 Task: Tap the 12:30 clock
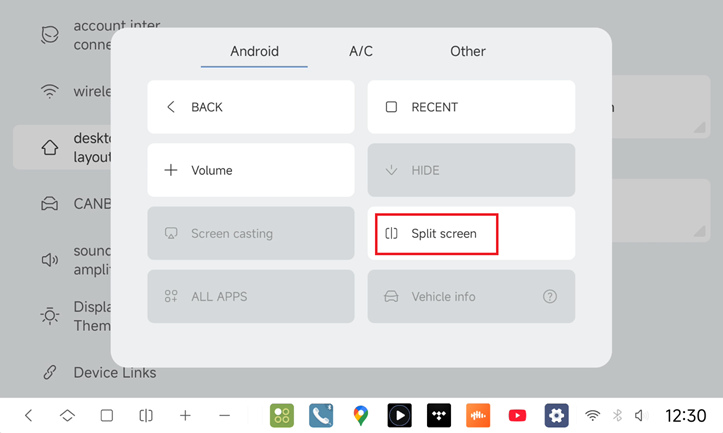coord(685,415)
